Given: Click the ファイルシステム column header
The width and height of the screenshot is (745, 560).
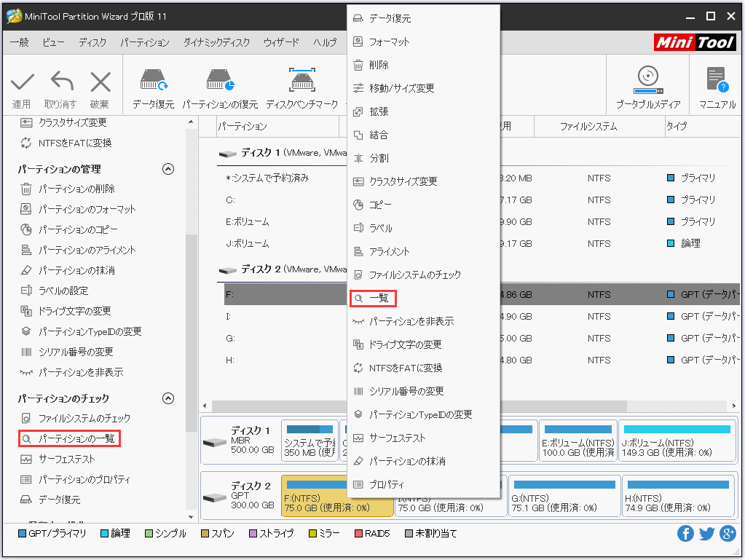Looking at the screenshot, I should pyautogui.click(x=588, y=127).
